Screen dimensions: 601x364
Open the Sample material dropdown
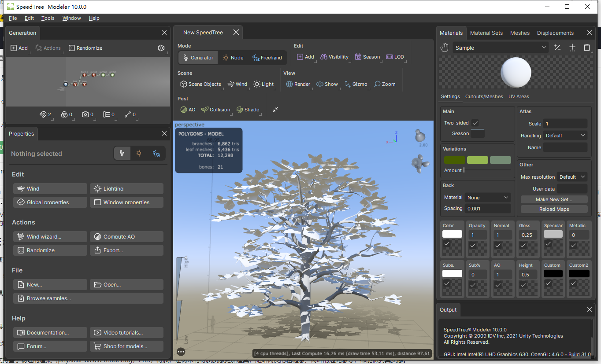click(501, 48)
